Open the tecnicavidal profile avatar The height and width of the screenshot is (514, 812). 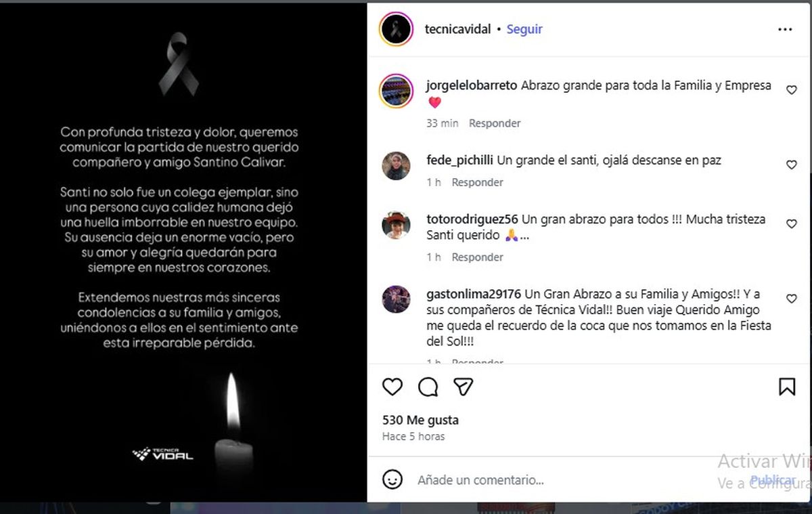pos(396,29)
